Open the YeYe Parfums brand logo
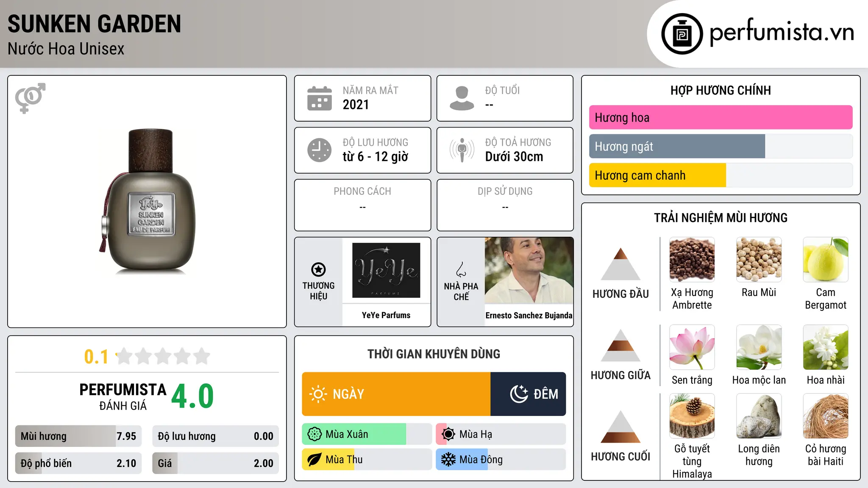Image resolution: width=868 pixels, height=488 pixels. point(386,270)
